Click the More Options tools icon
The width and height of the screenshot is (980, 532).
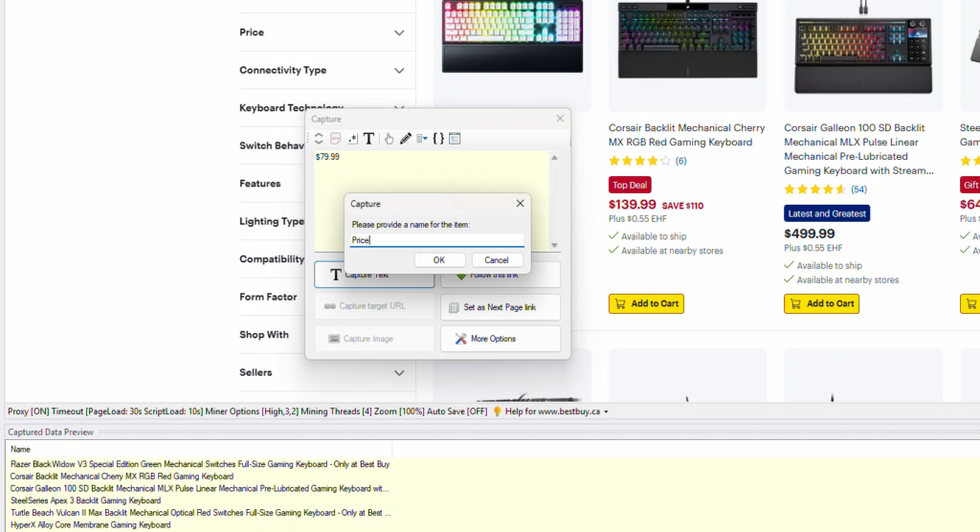click(460, 339)
